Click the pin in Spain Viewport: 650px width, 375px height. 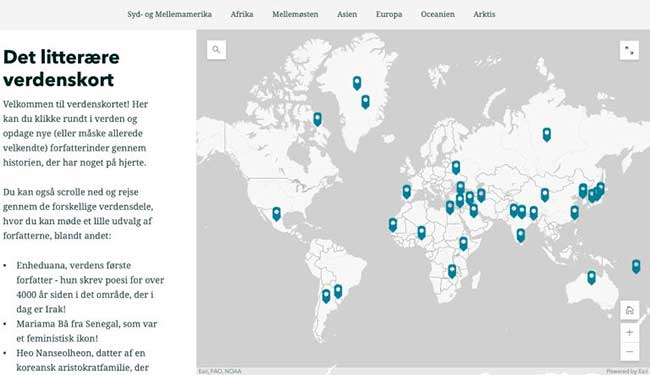pyautogui.click(x=407, y=191)
